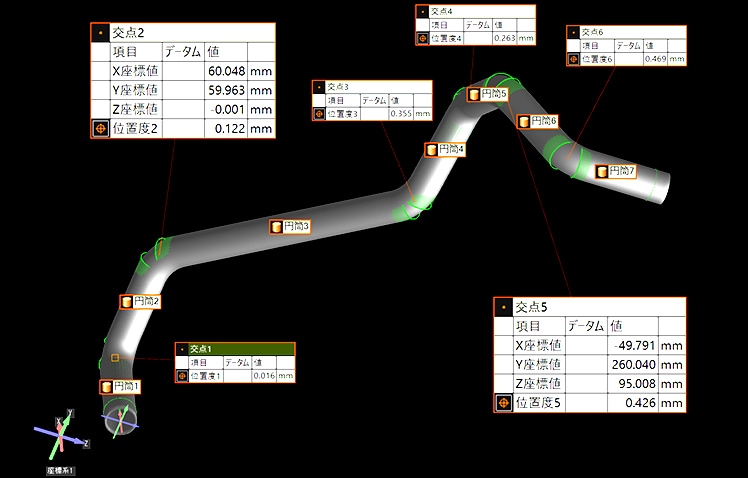This screenshot has width=748, height=478.
Task: Click the 位置度2 position tolerance icon
Action: click(101, 129)
